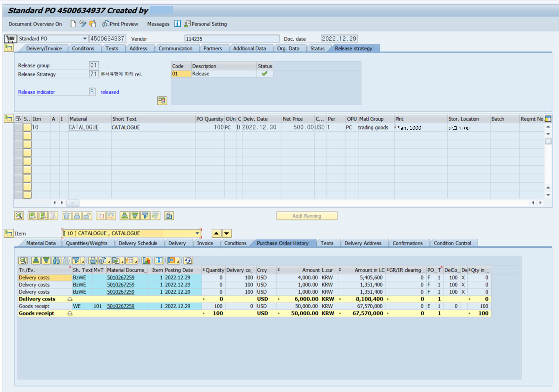The image size is (559, 392).
Task: Open the Delivery Schedule item tab
Action: 138,243
